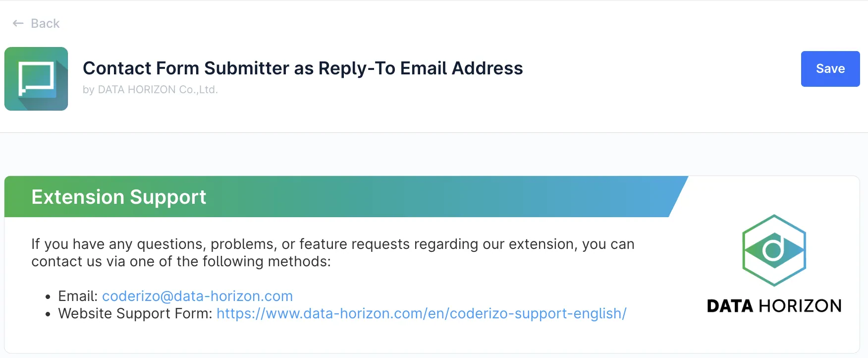The image size is (868, 358).
Task: Click the back arrow icon
Action: tap(18, 23)
